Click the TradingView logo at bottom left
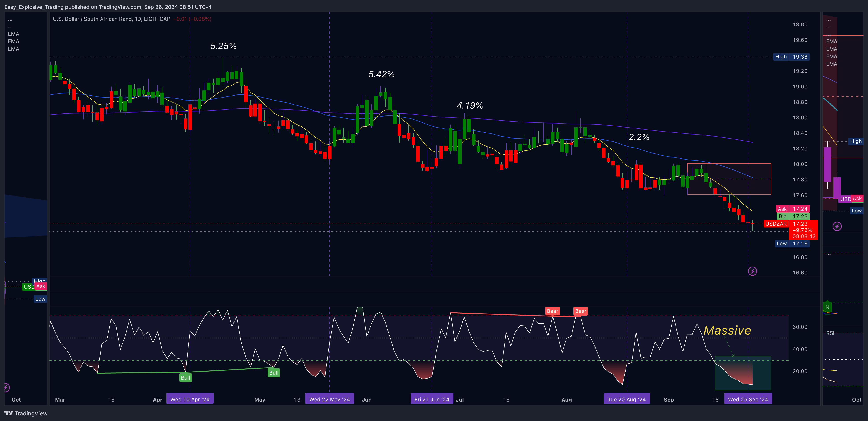The height and width of the screenshot is (421, 868). tap(26, 413)
